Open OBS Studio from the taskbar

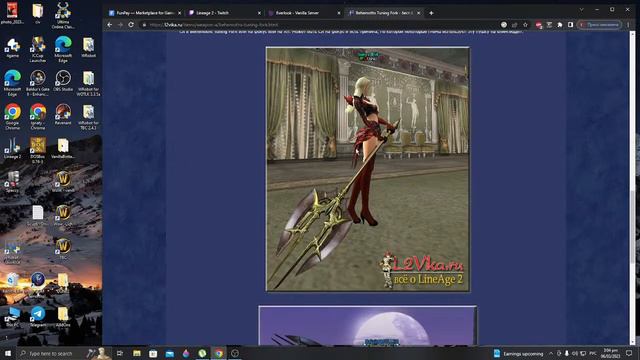click(x=235, y=353)
